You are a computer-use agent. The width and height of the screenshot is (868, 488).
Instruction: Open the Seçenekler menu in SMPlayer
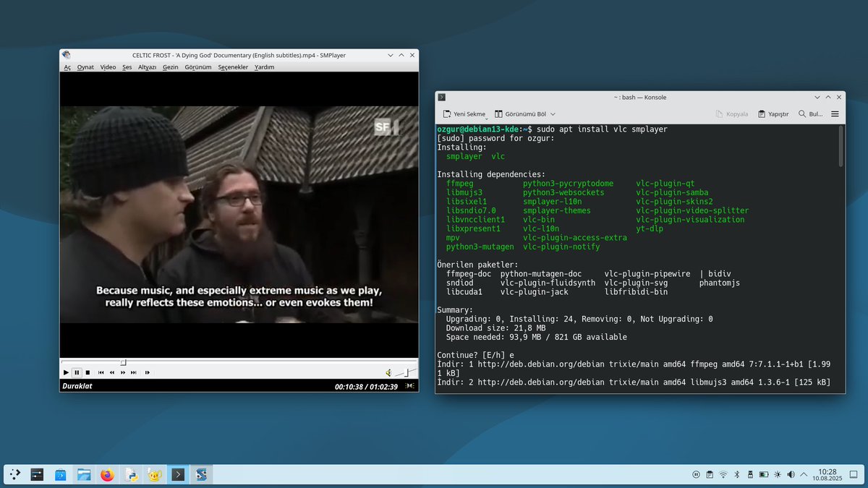pos(234,67)
